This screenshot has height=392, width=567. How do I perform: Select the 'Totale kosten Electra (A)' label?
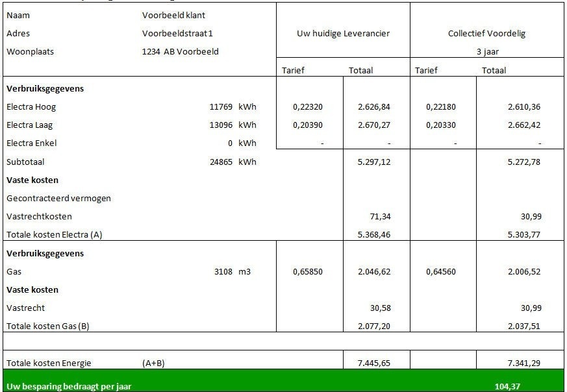55,234
